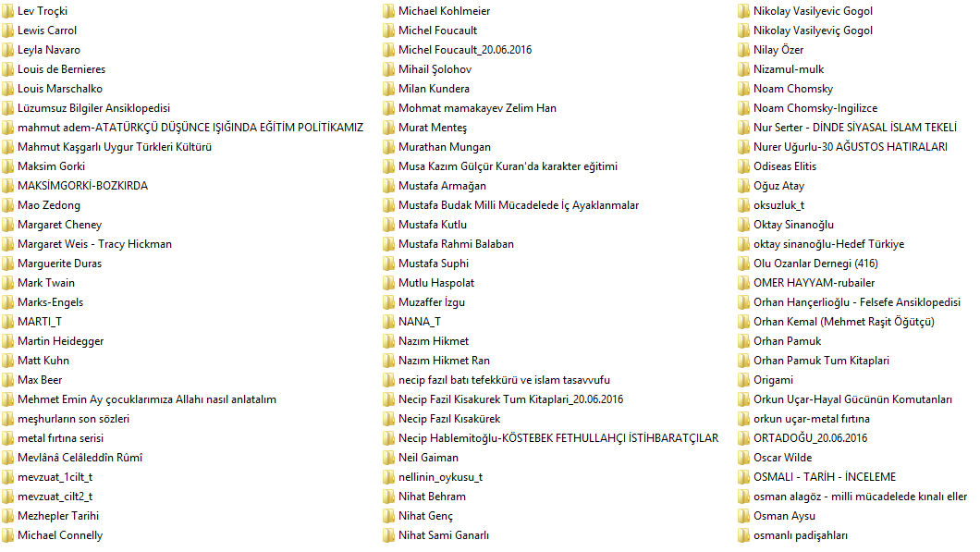Click the Olu Ozanlar Dernegi (416) folder
Screen dimensions: 980x552
click(x=815, y=264)
